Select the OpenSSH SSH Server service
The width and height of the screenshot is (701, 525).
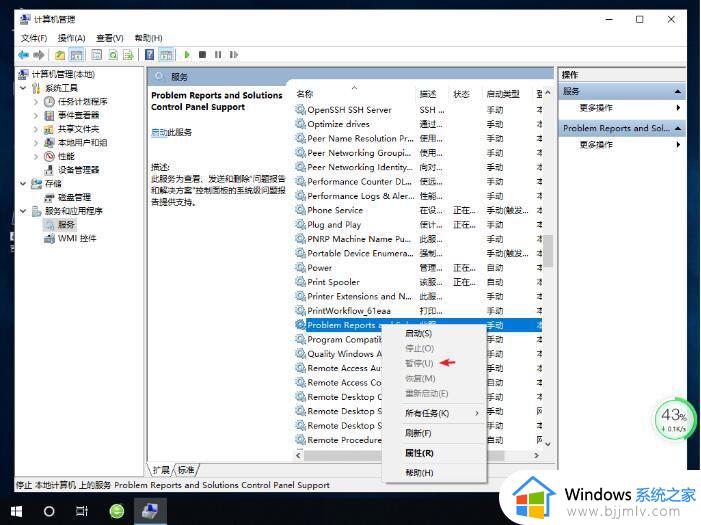coord(349,110)
